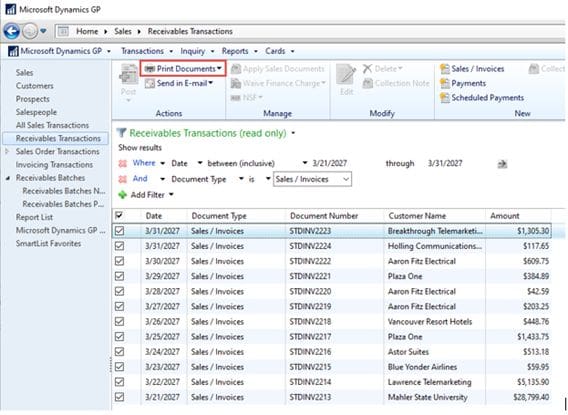This screenshot has height=415, width=568.
Task: Click the funnel filter icon
Action: [x=122, y=133]
